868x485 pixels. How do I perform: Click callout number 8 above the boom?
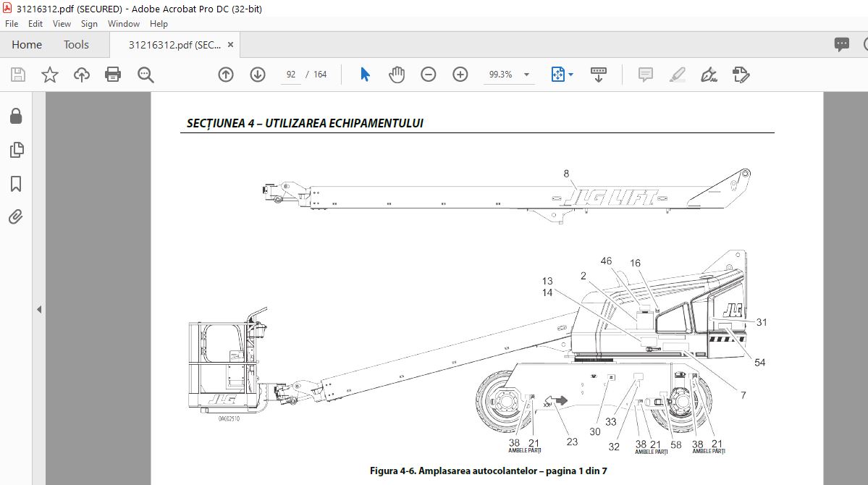coord(566,174)
